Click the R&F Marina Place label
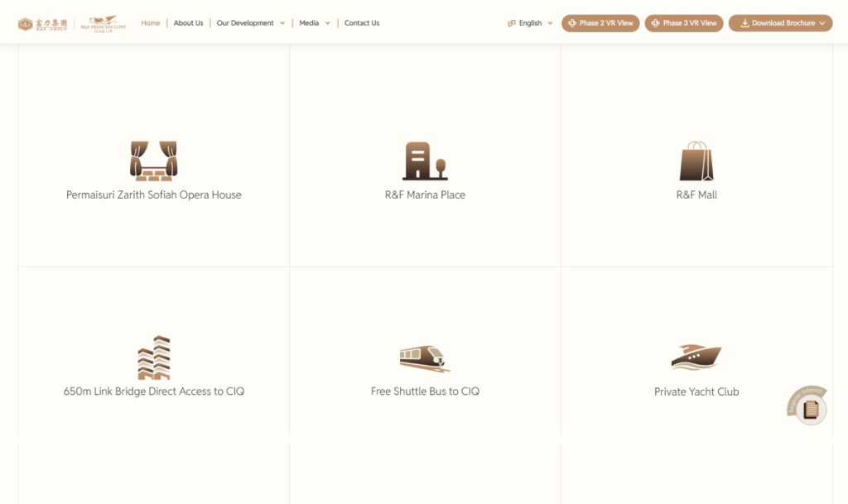 (x=425, y=195)
